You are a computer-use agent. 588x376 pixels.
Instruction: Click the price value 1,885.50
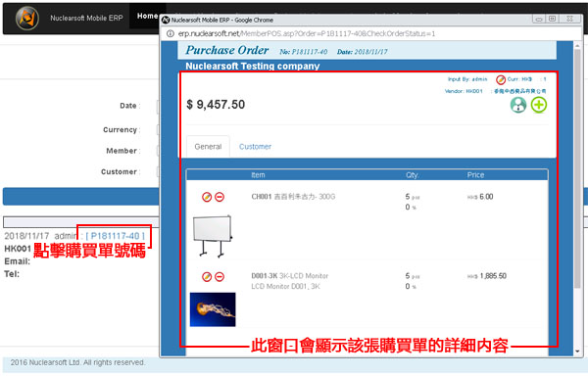coord(493,276)
